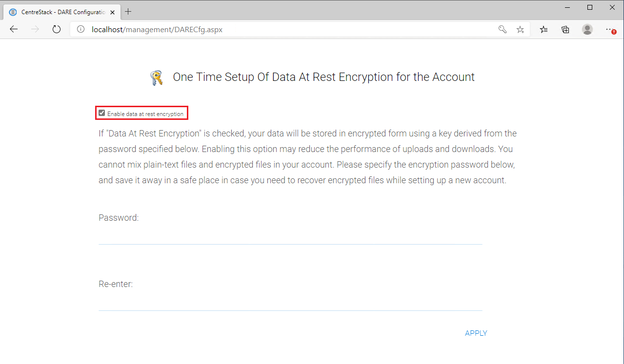Click the gold keys icon beside heading
The width and height of the screenshot is (624, 364).
156,77
